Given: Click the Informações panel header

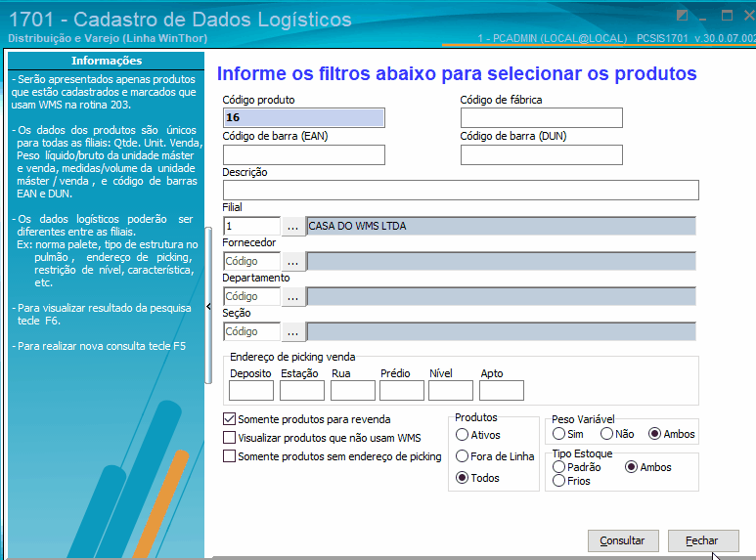Looking at the screenshot, I should click(x=106, y=61).
